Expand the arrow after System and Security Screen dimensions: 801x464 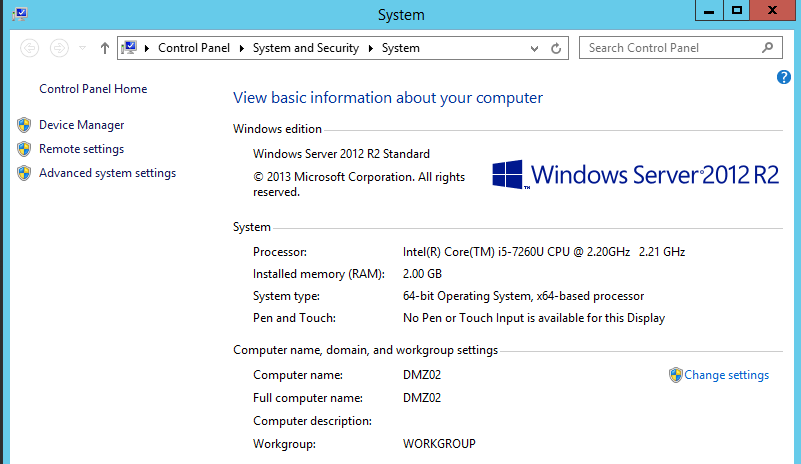371,48
